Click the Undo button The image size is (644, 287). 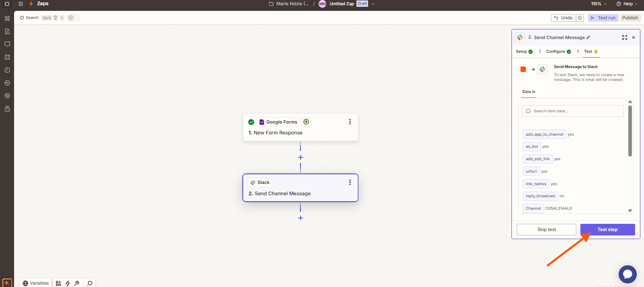click(x=563, y=18)
